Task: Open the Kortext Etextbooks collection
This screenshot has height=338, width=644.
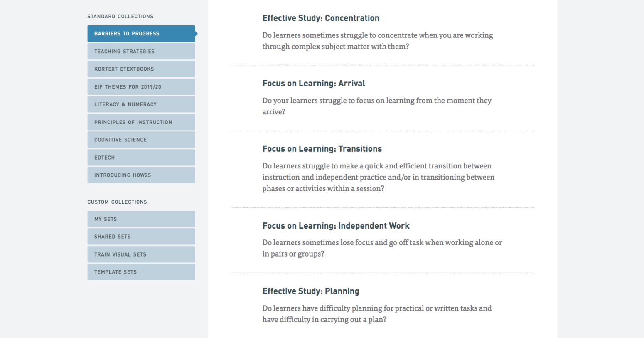Action: click(x=141, y=69)
